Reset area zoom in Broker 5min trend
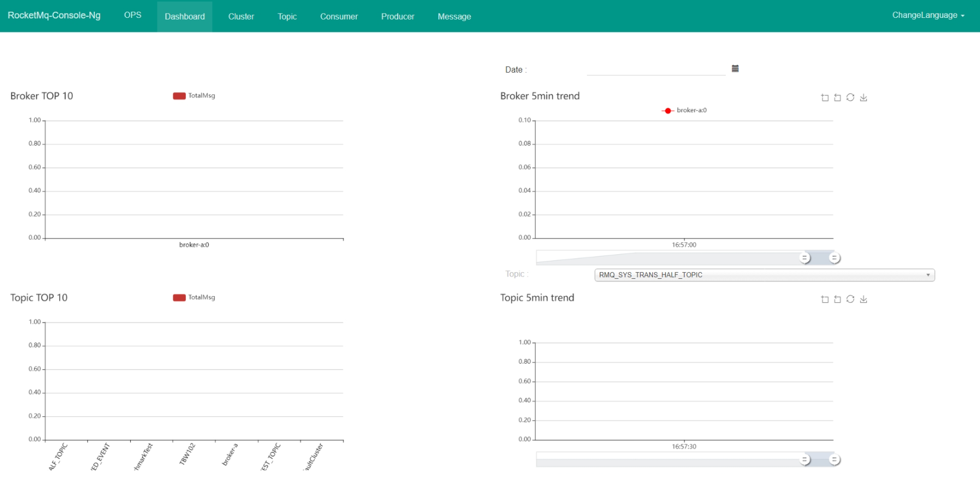This screenshot has height=481, width=980. click(x=838, y=98)
